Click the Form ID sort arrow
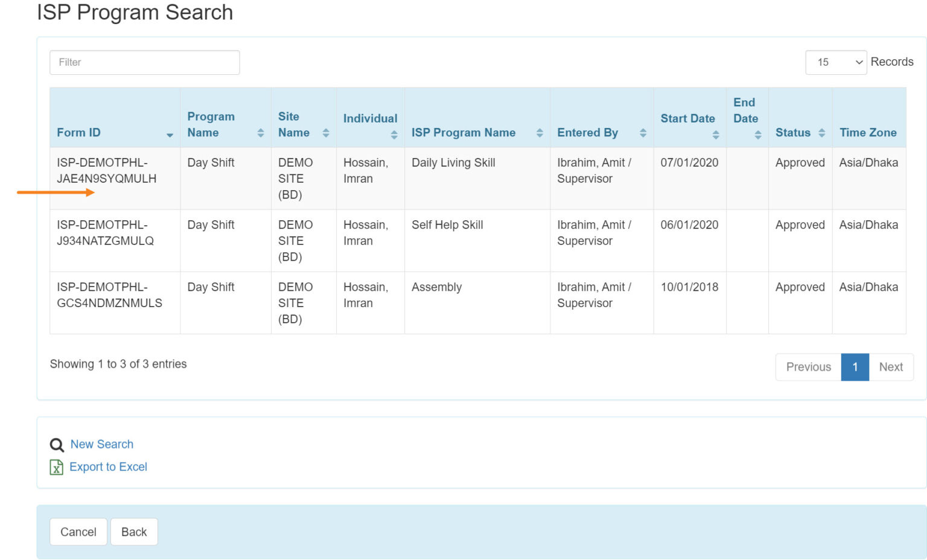 (170, 135)
